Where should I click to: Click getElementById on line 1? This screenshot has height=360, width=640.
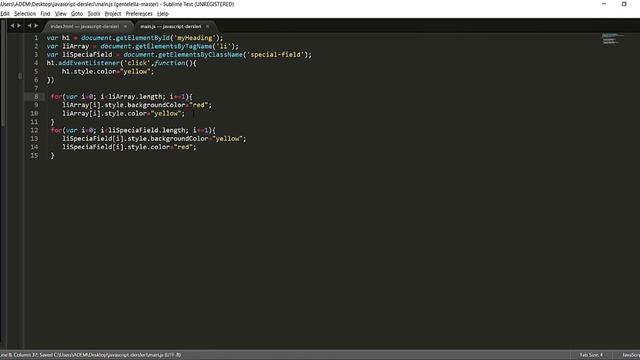143,38
